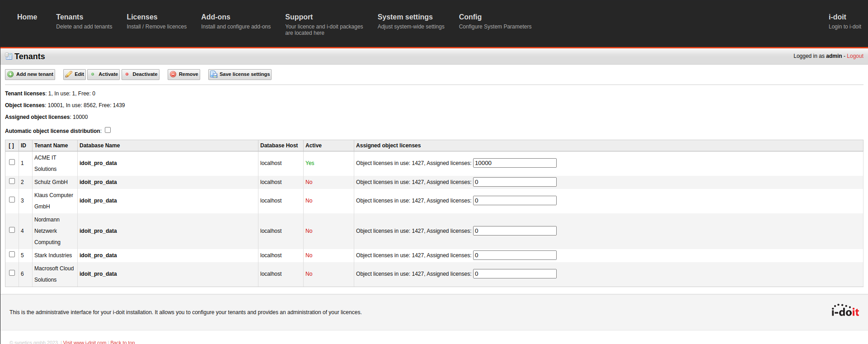Toggle select-all brackets in table header
868x344 pixels.
pos(11,146)
